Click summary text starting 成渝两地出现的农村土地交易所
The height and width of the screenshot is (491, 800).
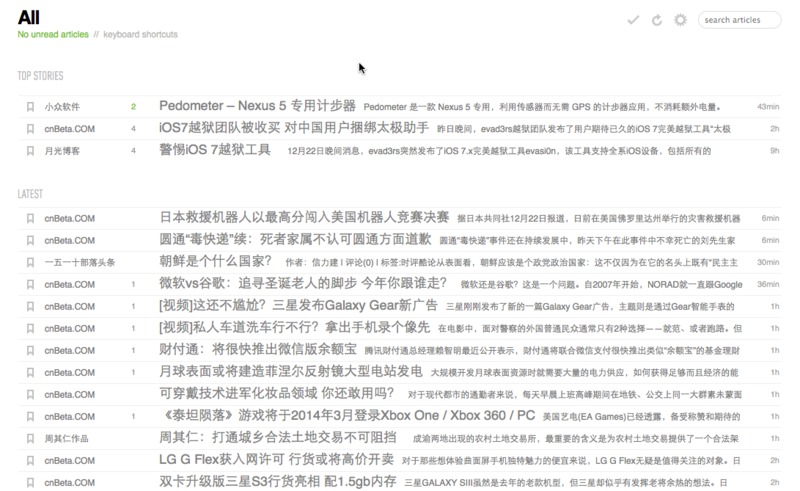(576, 438)
